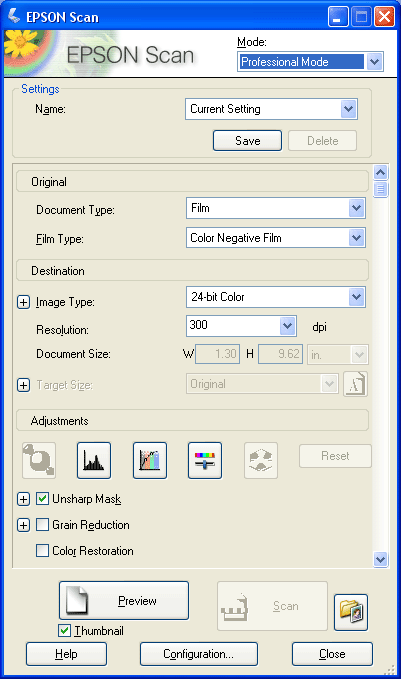Click the Color Palette icon

(x=261, y=460)
